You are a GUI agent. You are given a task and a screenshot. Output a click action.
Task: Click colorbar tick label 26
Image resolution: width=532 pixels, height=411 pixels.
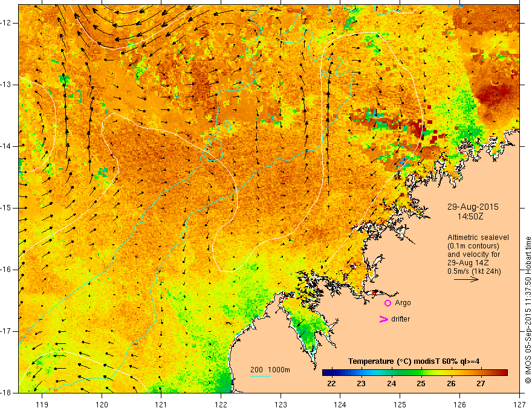pyautogui.click(x=451, y=384)
